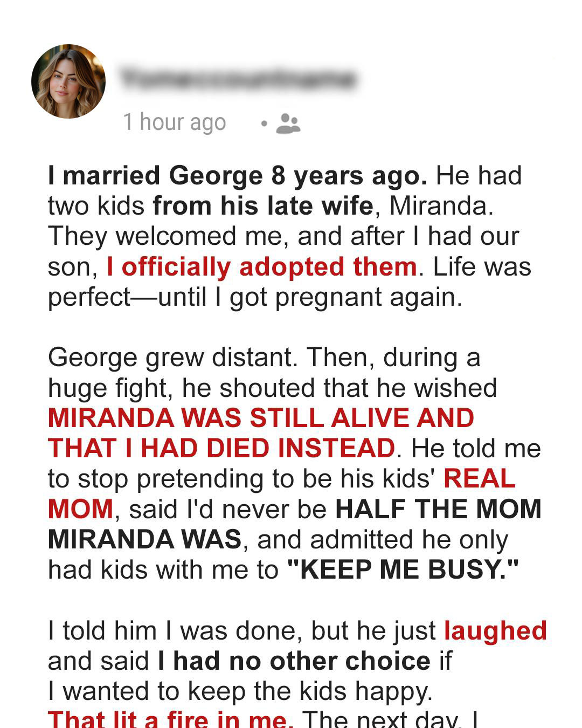Click the line 'perfect—until I got pregnant again.'

255,297
